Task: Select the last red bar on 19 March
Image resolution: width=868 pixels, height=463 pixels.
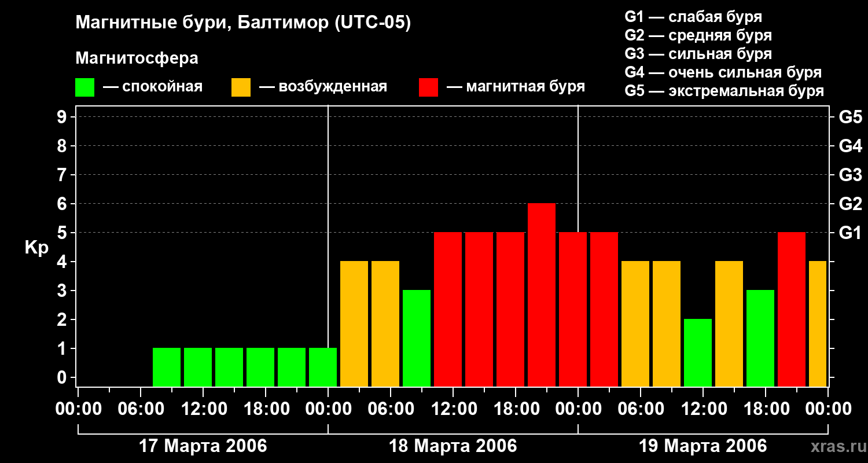Action: pos(792,309)
